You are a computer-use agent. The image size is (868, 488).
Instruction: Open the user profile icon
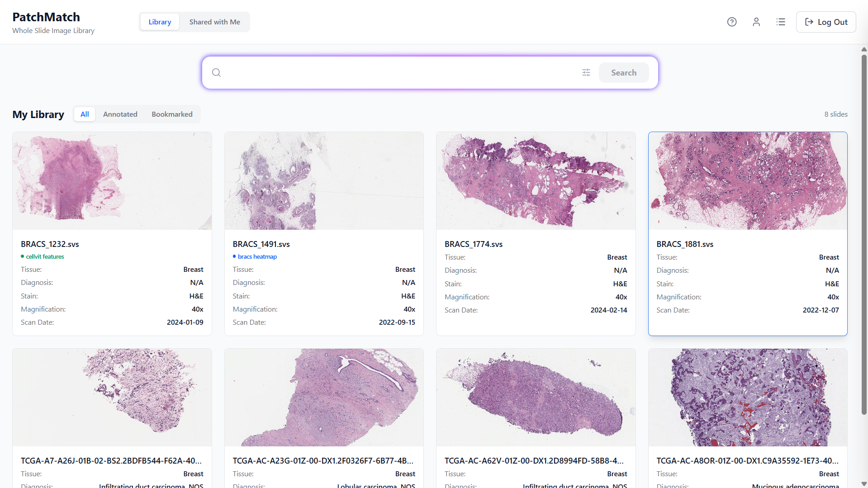coord(756,22)
